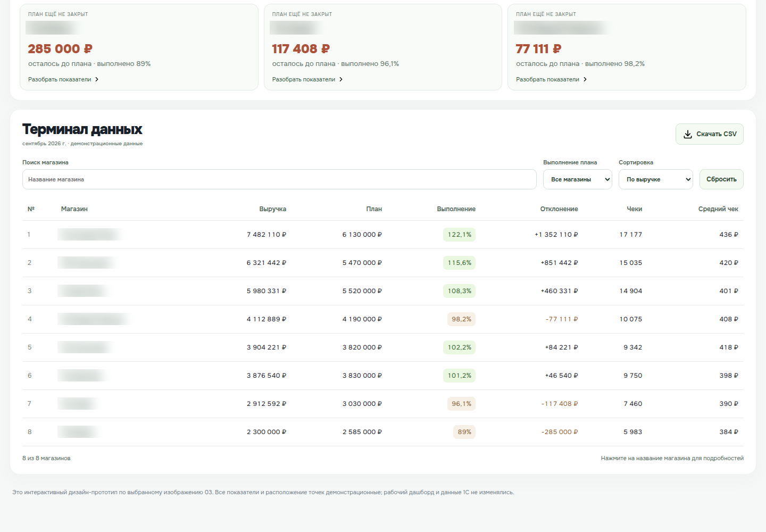Click the large 285 000 ₽ card amount
Screen dimensions: 766x532
[x=60, y=49]
